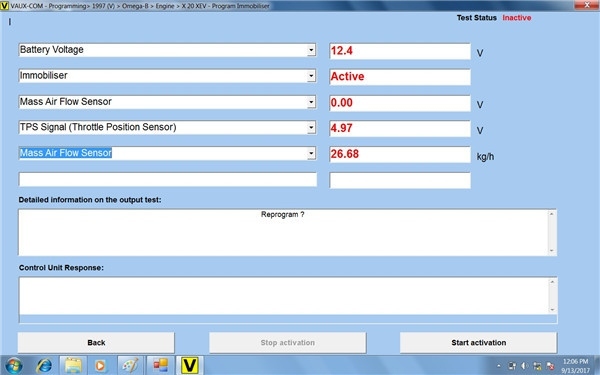600x375 pixels.
Task: Click the Start activation button
Action: [478, 342]
